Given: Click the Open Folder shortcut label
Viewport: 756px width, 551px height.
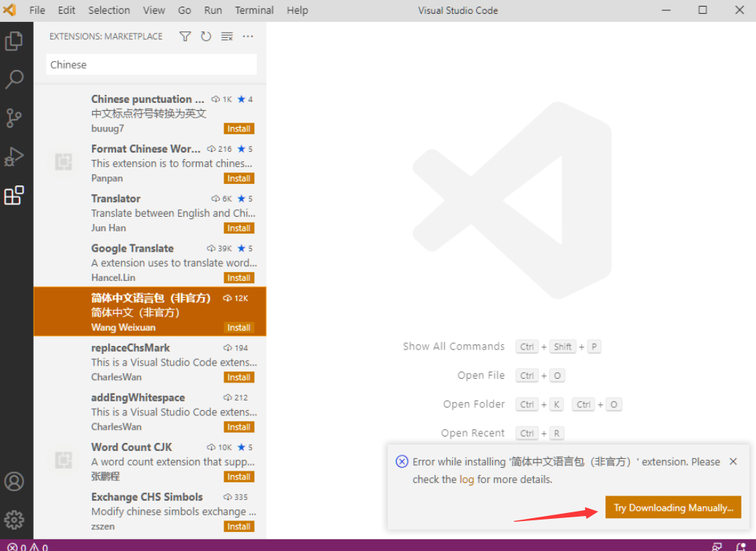Looking at the screenshot, I should pyautogui.click(x=474, y=404).
